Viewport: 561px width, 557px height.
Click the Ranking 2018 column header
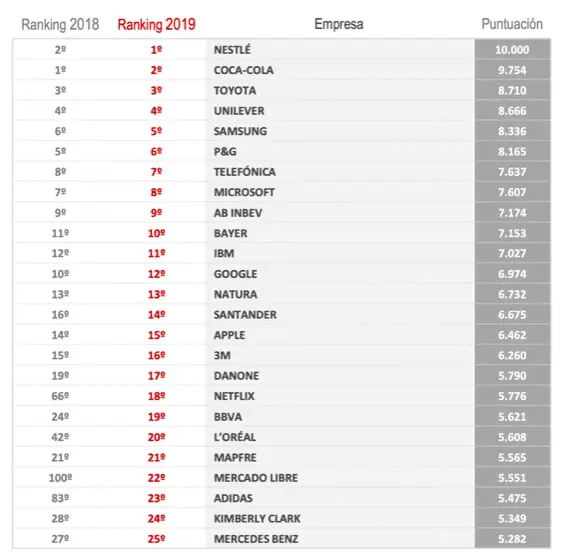tap(60, 24)
